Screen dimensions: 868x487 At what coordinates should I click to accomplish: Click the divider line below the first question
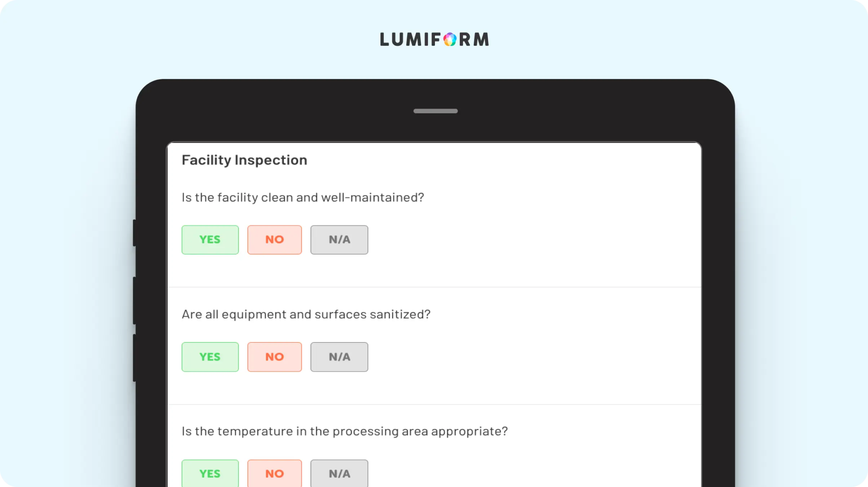tap(434, 287)
